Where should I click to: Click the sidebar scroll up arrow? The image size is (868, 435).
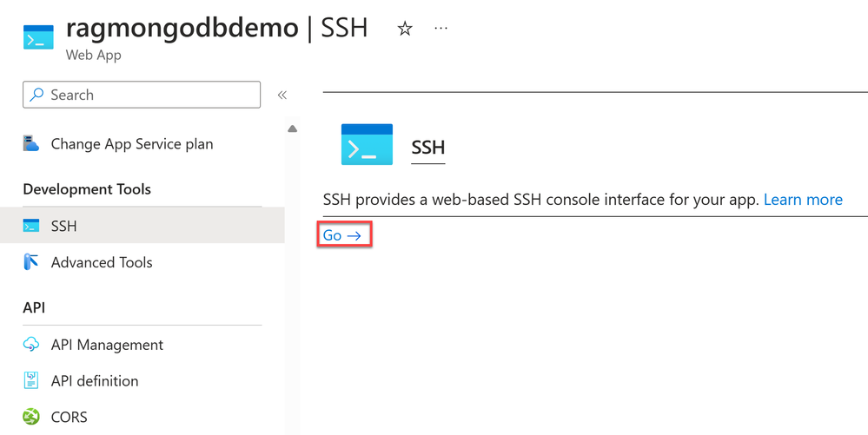[292, 129]
